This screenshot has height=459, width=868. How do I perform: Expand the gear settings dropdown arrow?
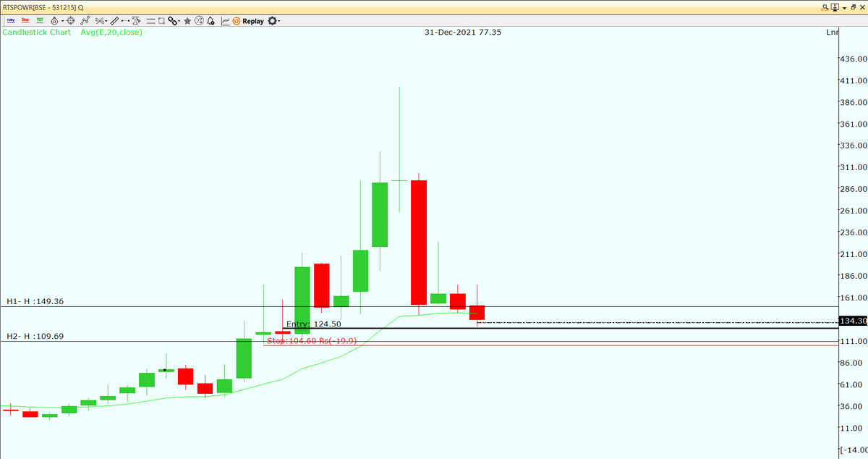coord(279,21)
